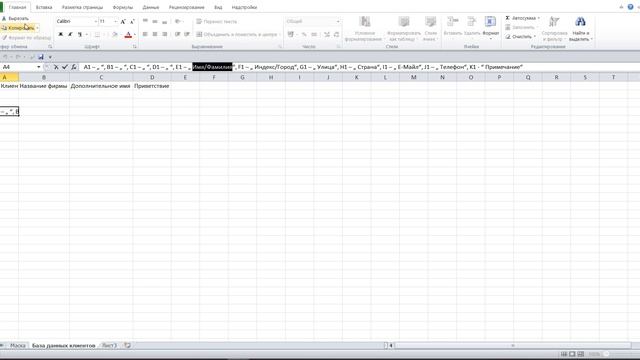Open the Format (Формат) cells menu
This screenshot has height=360, width=640.
pos(491,28)
